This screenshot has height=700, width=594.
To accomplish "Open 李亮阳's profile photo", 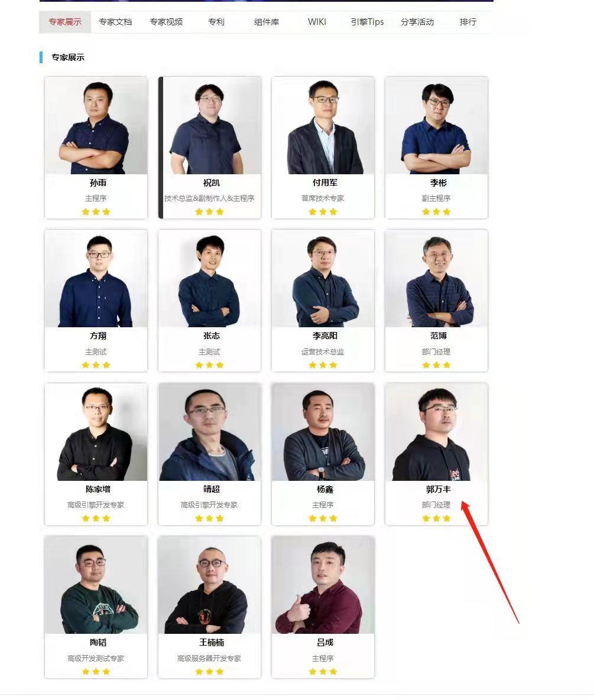I will click(x=323, y=279).
